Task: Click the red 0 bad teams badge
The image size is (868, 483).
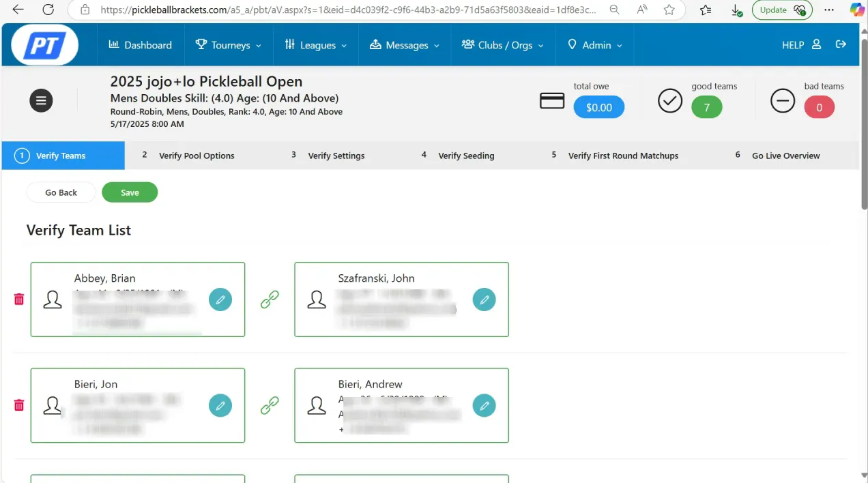Action: click(x=819, y=107)
